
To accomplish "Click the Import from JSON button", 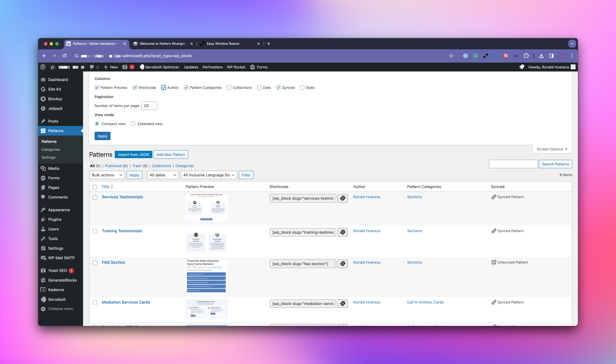I will pos(133,154).
